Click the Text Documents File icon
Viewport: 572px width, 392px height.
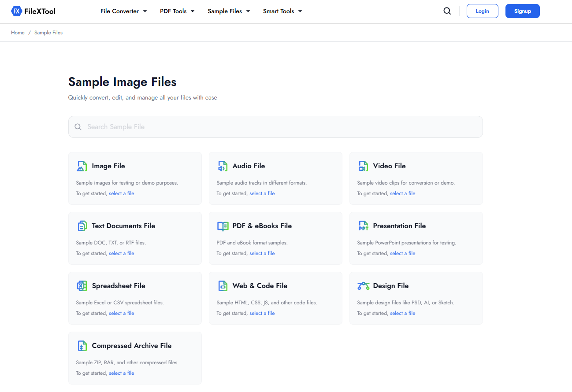(82, 226)
